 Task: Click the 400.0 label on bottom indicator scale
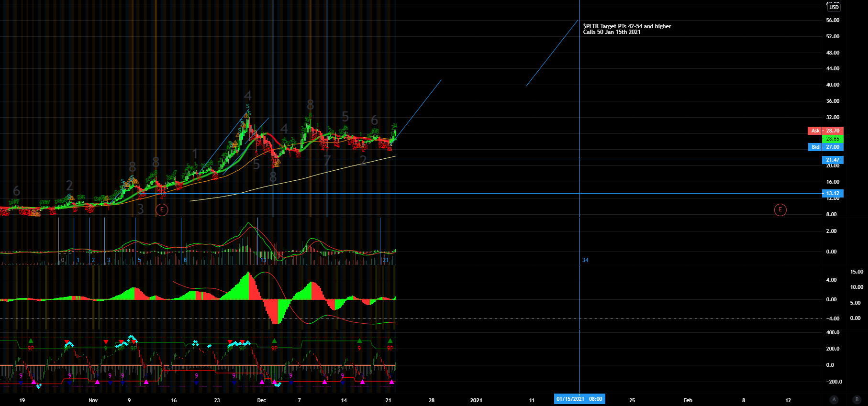[833, 332]
